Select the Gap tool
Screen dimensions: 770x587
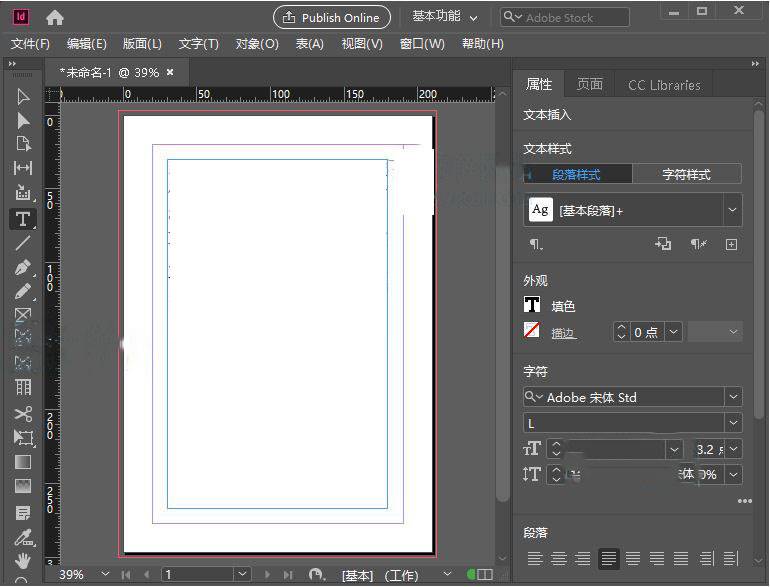coord(23,168)
